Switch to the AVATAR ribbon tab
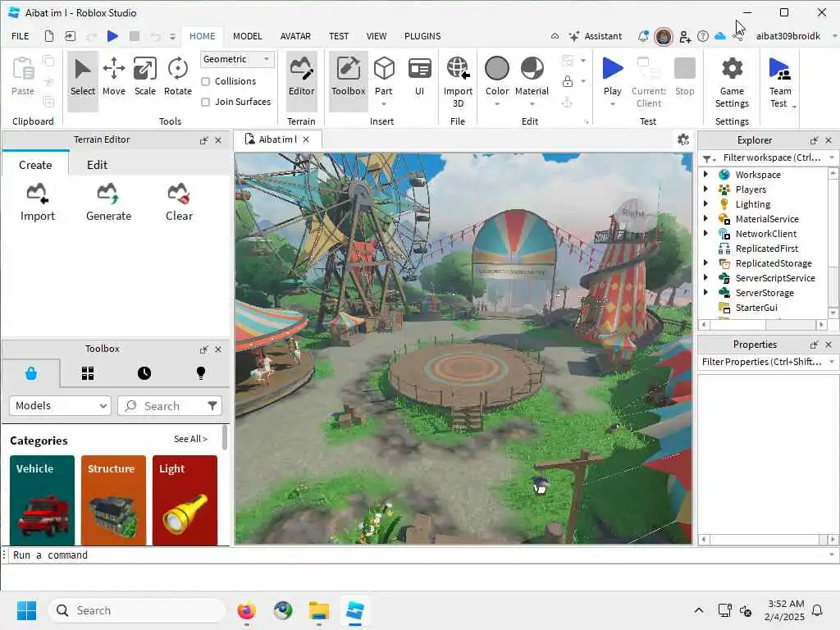 tap(295, 36)
